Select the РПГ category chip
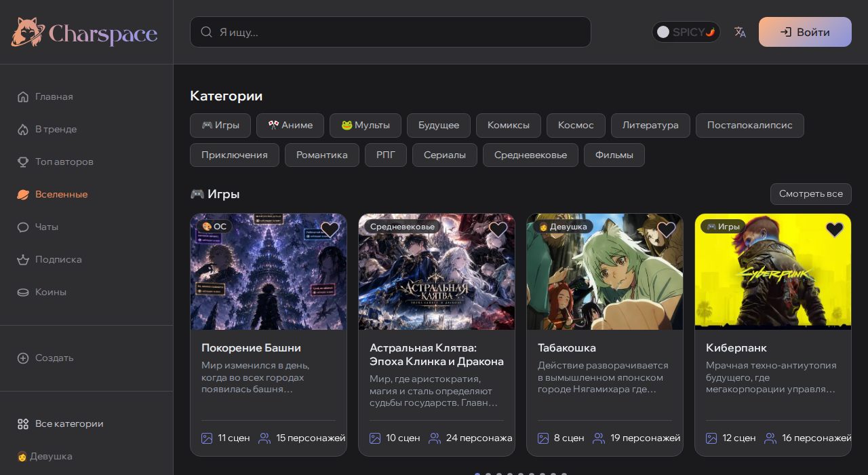 386,155
